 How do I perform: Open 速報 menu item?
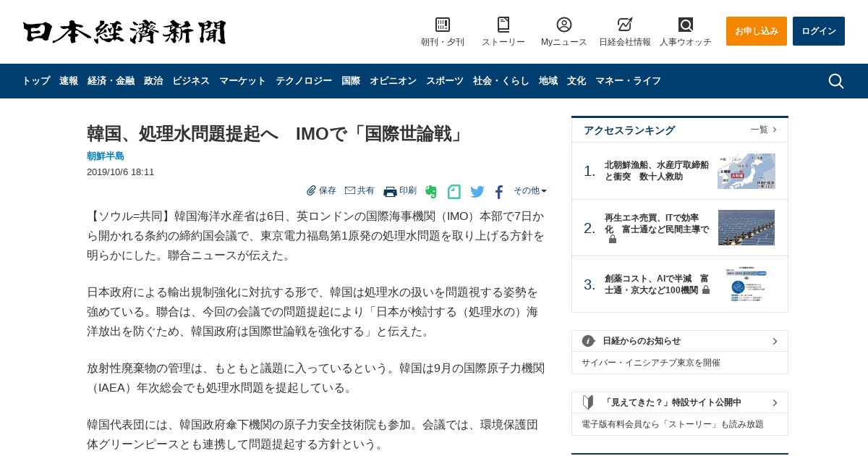point(69,81)
